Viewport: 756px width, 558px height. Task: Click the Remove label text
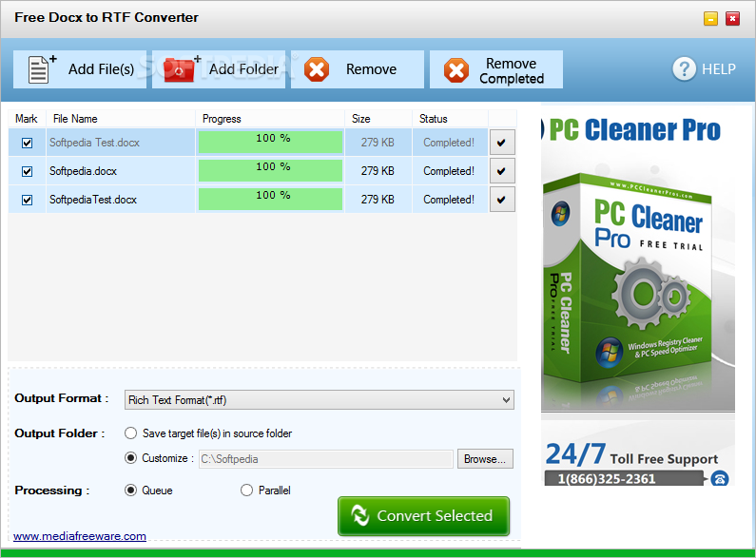(371, 69)
